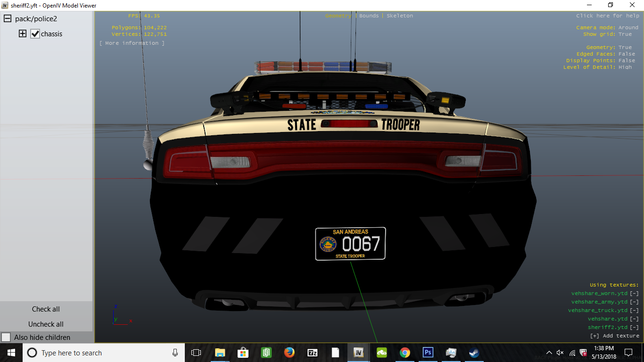Launch Firefox from the taskbar
This screenshot has width=644, height=362.
click(289, 353)
